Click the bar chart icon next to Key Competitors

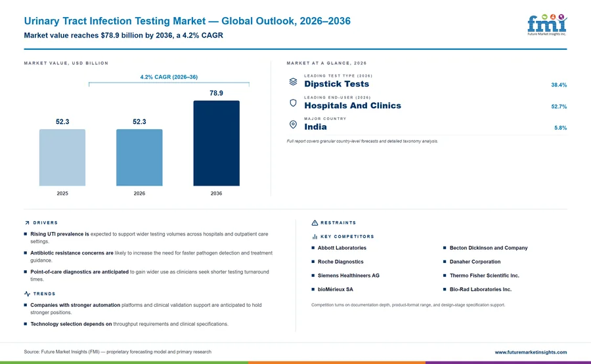[315, 237]
